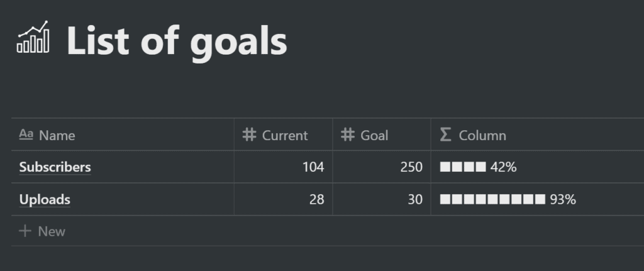Click the formula sigma icon beside Column

click(x=445, y=135)
